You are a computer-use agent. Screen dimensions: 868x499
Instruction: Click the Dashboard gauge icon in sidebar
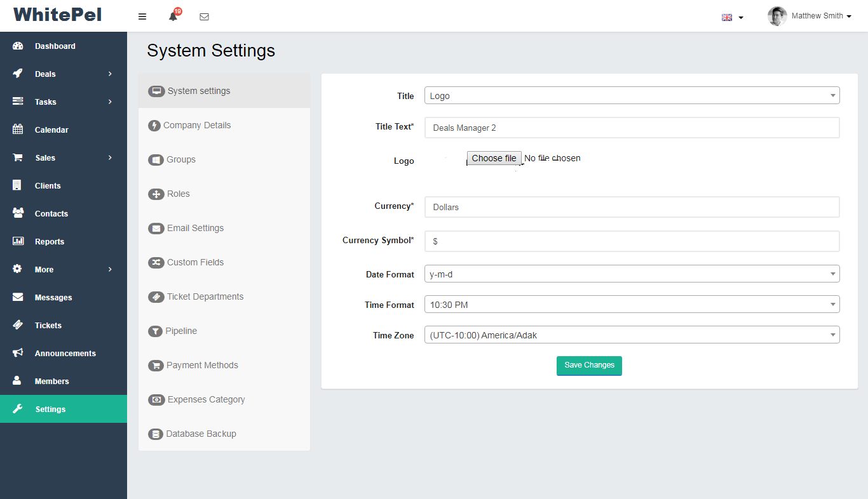(x=18, y=46)
